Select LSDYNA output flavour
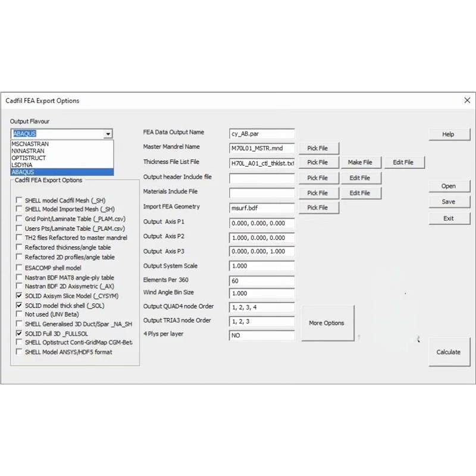The width and height of the screenshot is (476, 476). [62, 165]
